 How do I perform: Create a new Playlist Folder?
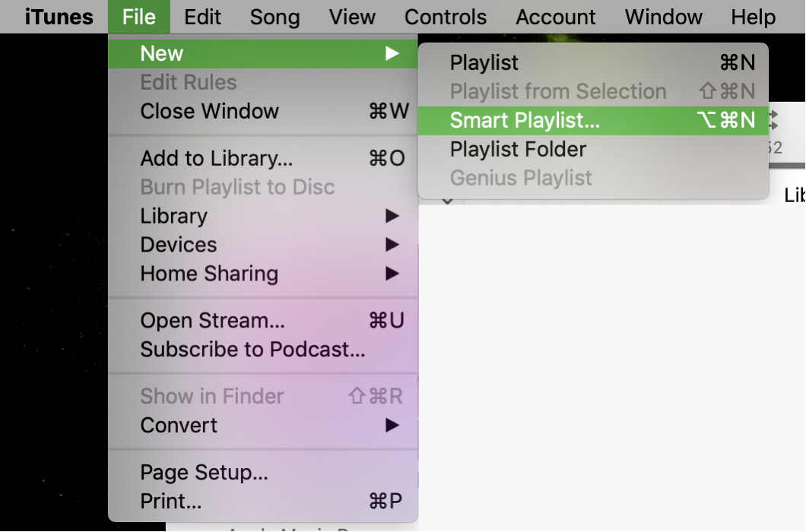(593, 149)
